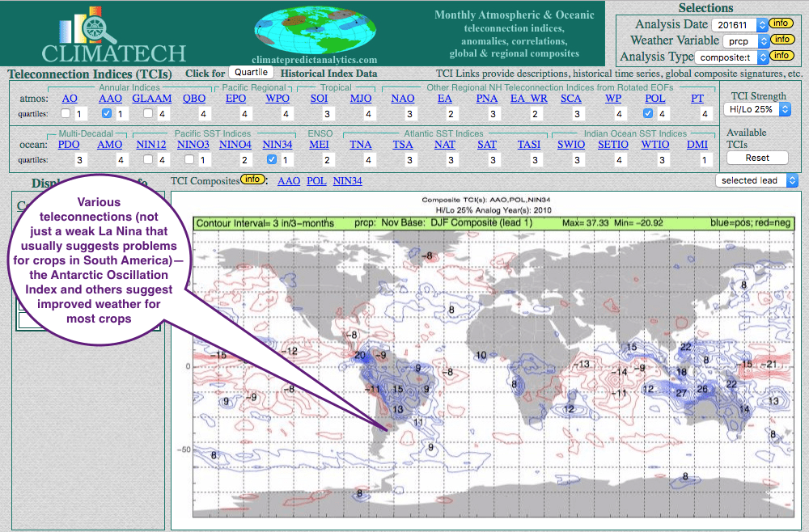Screen dimensions: 809x532
Task: Click the Quartile button
Action: point(252,73)
